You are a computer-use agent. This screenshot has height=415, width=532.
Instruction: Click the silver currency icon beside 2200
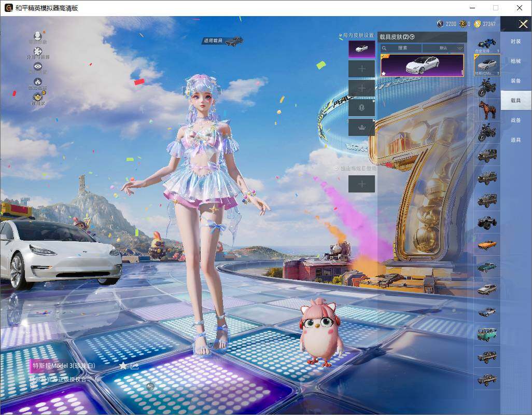[440, 24]
